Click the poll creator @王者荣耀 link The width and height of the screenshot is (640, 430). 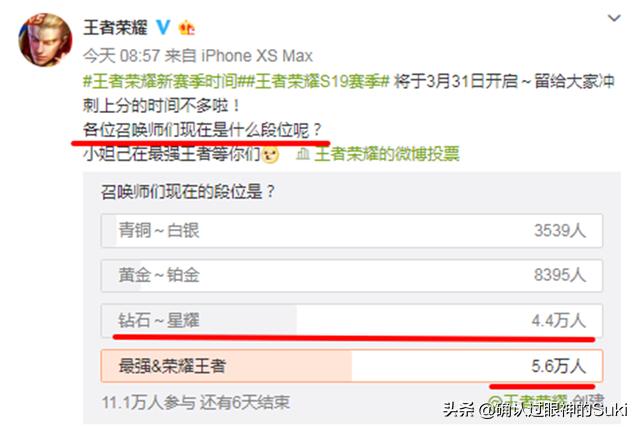(x=528, y=399)
